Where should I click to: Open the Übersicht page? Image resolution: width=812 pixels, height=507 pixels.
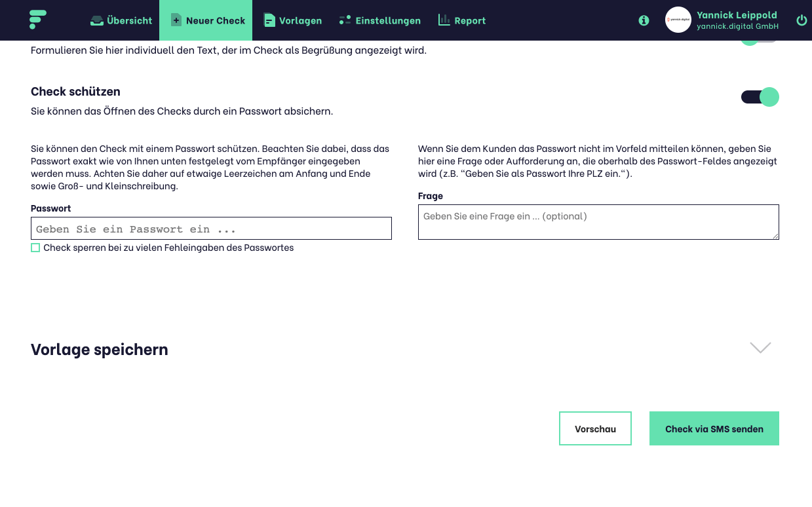121,20
